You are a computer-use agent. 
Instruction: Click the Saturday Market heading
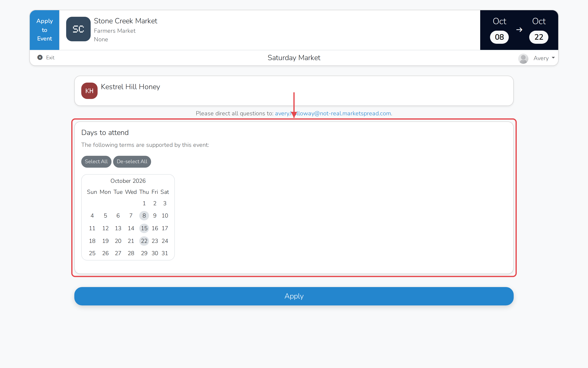click(294, 58)
